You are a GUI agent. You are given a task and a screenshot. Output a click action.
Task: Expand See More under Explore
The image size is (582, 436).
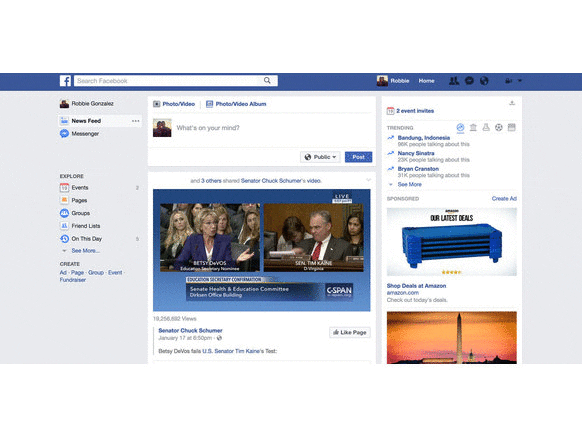tap(85, 251)
